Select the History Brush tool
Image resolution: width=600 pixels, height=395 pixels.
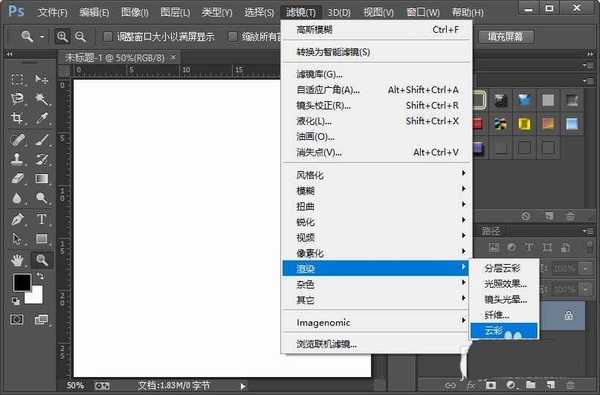pos(41,159)
